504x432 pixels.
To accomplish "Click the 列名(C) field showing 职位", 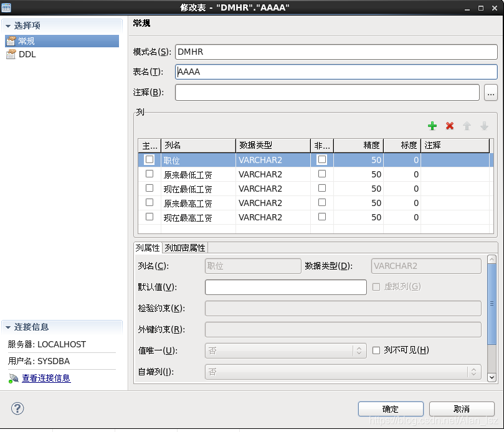I will coord(253,266).
